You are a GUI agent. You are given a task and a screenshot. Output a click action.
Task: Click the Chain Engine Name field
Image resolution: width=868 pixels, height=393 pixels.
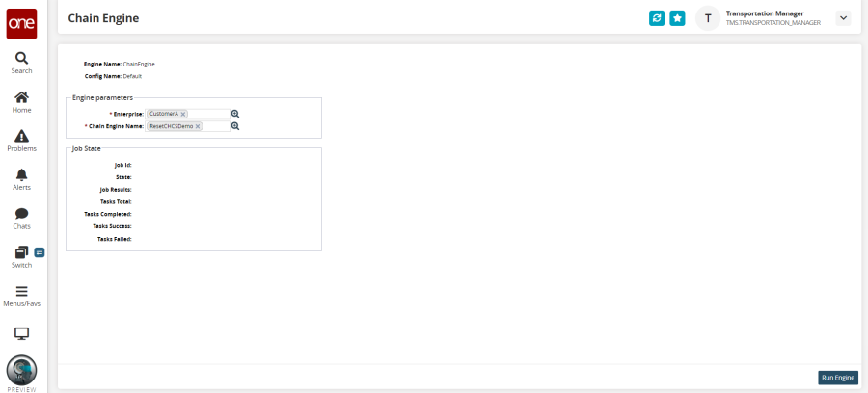click(x=216, y=126)
